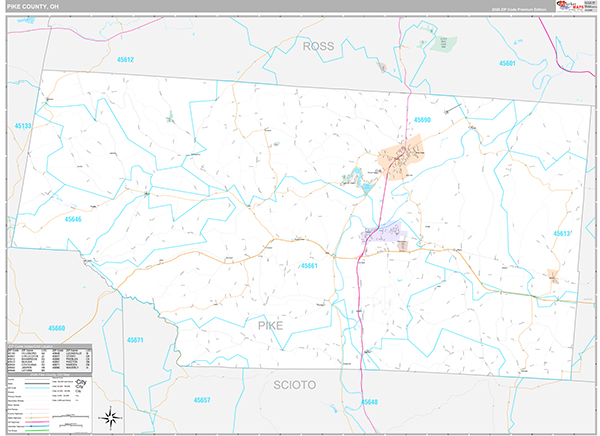Click ZIP code label 45133
The image size is (600, 436).
coord(23,126)
